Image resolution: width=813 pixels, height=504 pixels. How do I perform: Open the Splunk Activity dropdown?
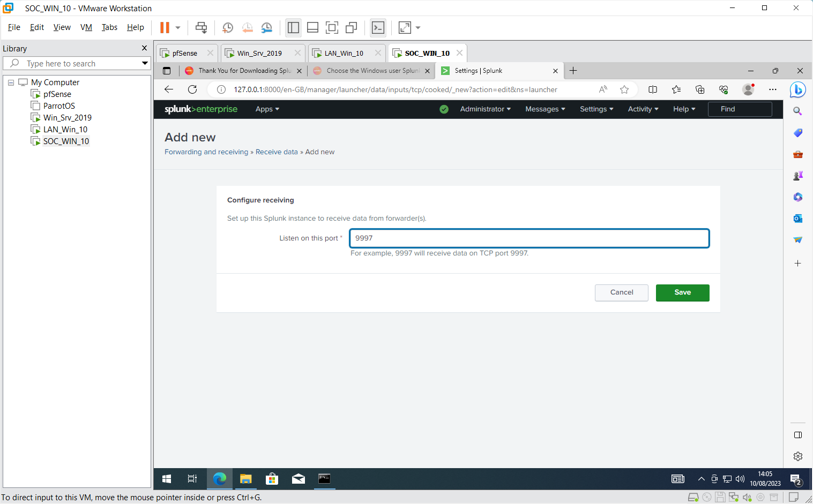[643, 109]
